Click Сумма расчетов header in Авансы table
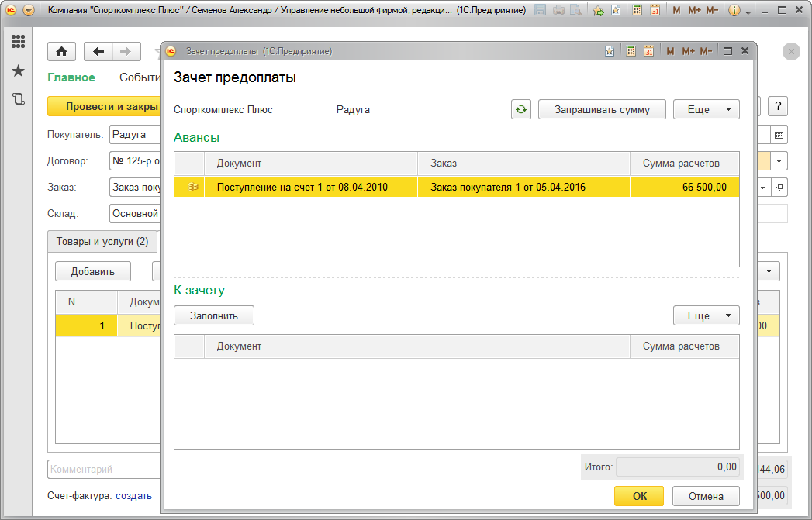 point(685,163)
